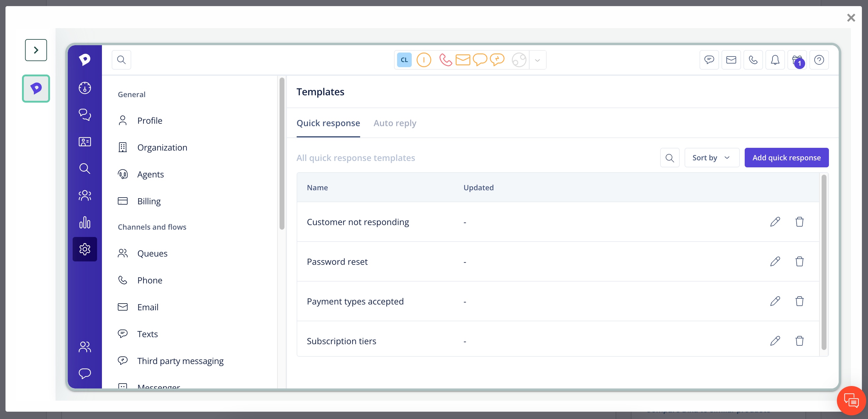Click the settings menu vertical scrollbar
This screenshot has height=419, width=868.
pos(282,153)
